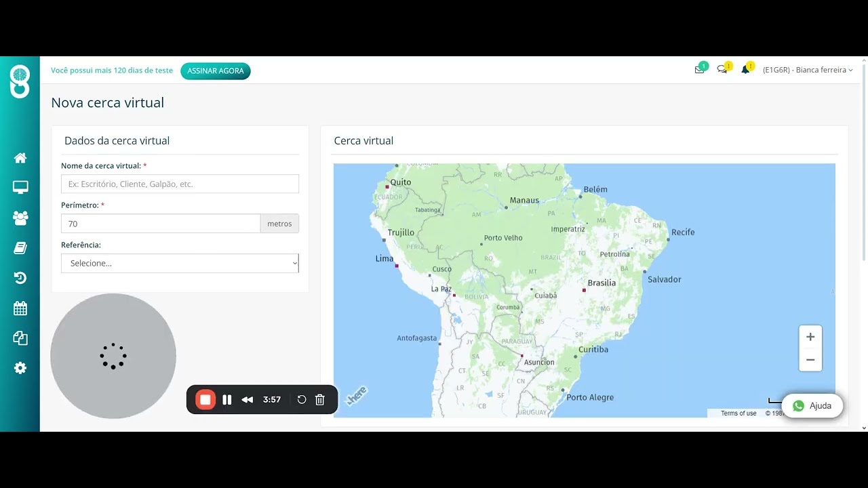This screenshot has height=488, width=868.
Task: Click Manaus label on the map
Action: [x=524, y=201]
